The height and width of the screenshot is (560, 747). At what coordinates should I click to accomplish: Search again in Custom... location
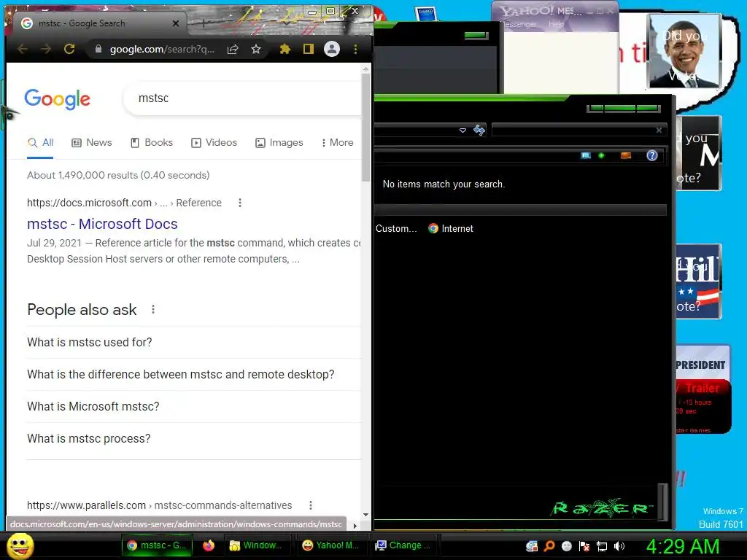point(396,228)
